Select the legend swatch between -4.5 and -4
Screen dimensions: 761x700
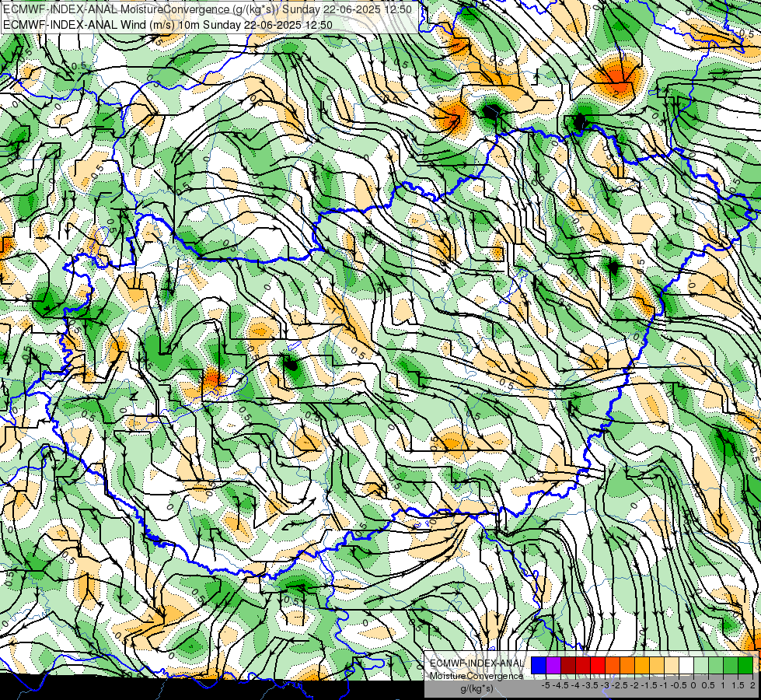pos(568,665)
